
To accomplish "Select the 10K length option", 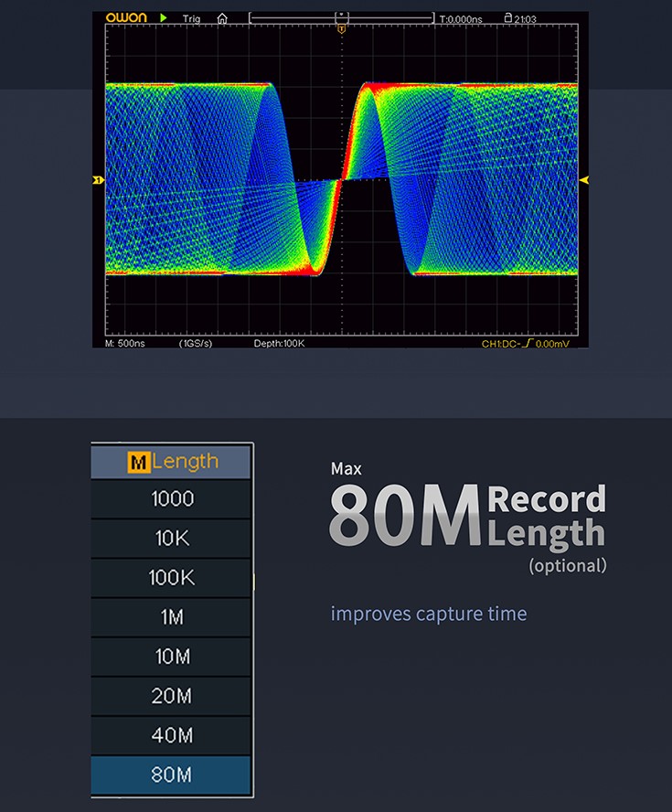I will click(171, 539).
